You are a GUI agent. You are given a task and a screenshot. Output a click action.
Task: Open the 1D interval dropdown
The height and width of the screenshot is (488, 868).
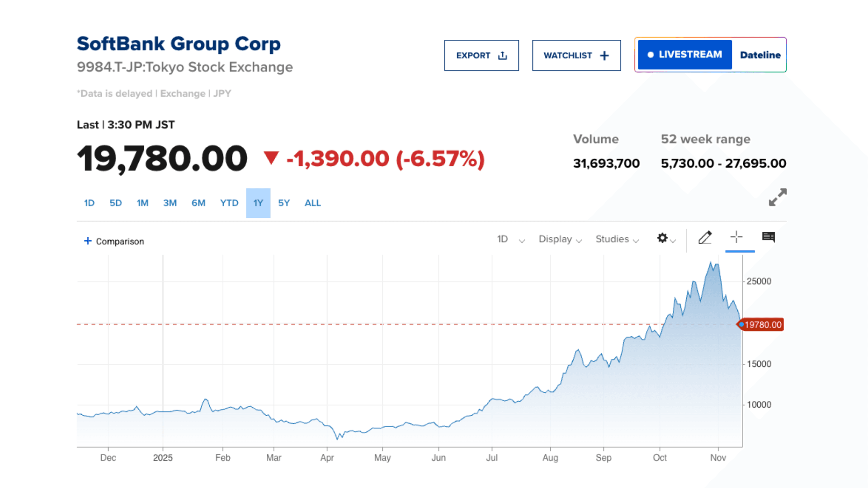coord(511,239)
